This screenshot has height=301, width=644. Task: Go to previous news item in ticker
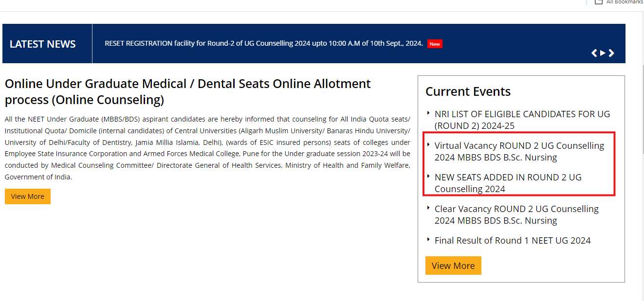tap(594, 53)
